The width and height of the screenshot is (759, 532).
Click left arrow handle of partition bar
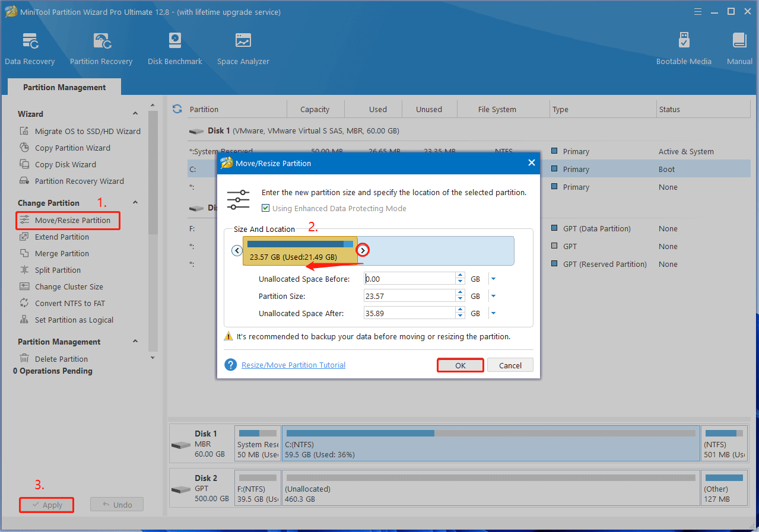point(237,250)
